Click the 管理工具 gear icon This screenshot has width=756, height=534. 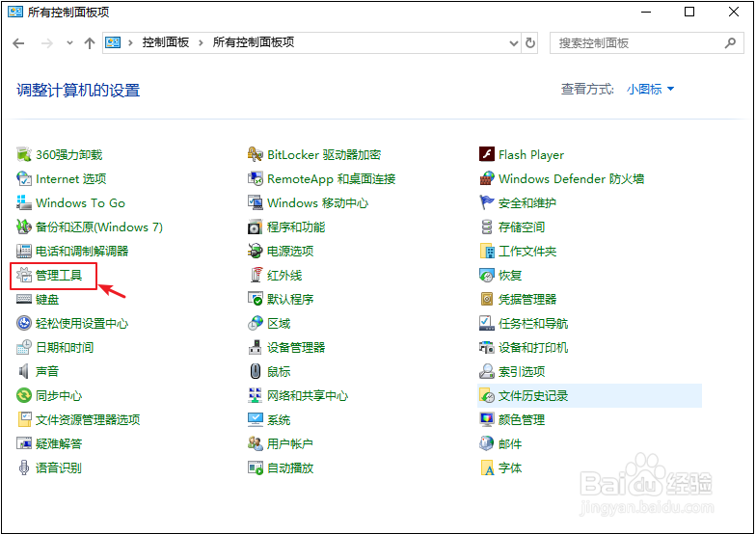[23, 276]
